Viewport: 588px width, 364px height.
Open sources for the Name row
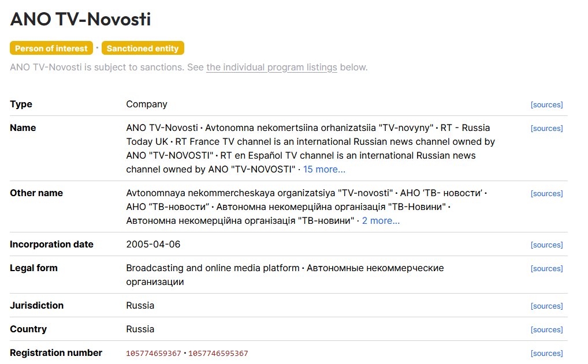[546, 129]
